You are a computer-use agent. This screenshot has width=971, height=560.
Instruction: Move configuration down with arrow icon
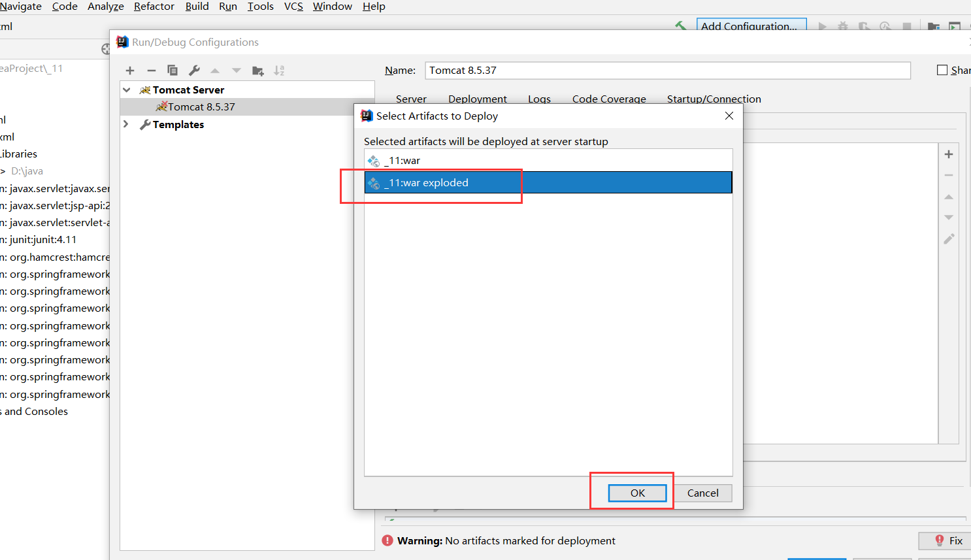[237, 71]
